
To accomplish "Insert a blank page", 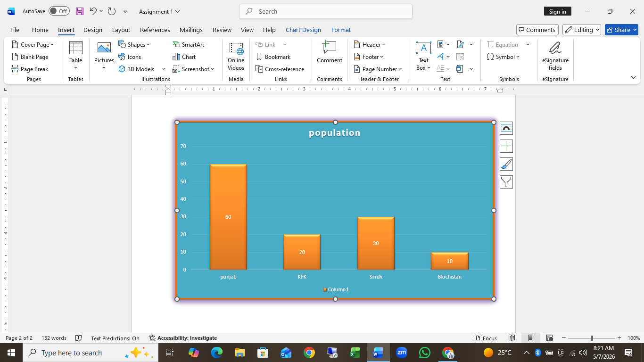I will (x=30, y=57).
